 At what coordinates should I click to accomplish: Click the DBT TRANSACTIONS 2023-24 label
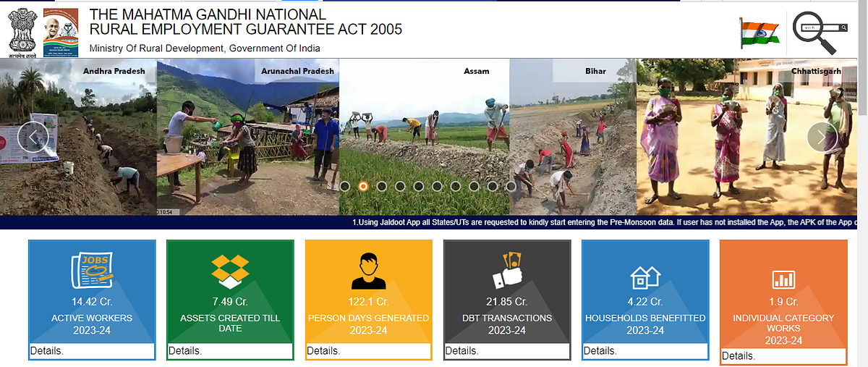[x=507, y=324]
